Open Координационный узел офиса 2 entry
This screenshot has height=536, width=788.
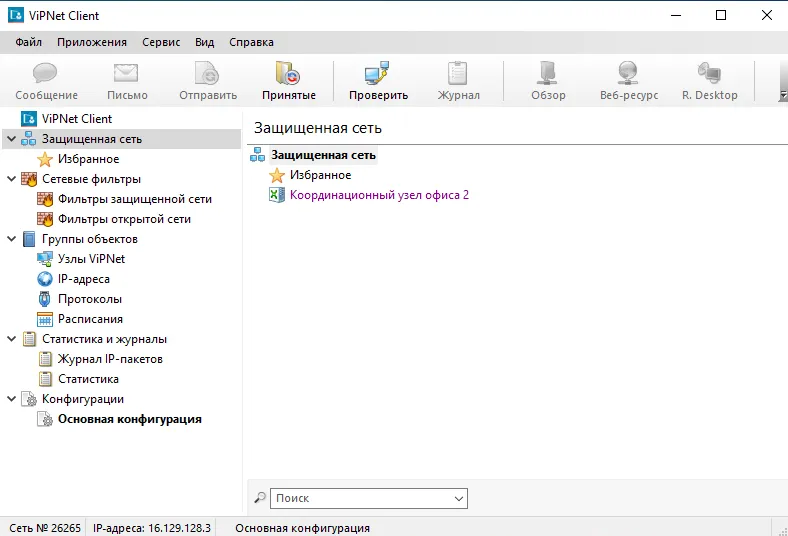(379, 195)
